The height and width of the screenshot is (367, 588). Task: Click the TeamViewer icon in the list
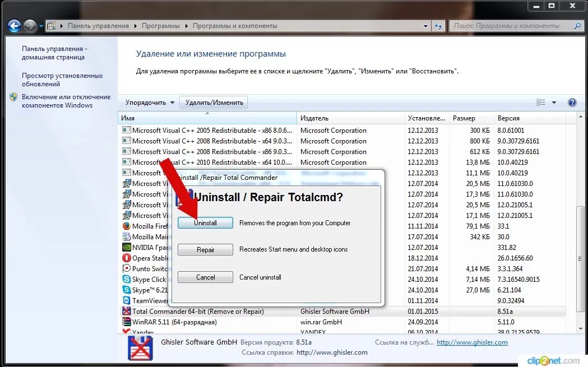(126, 301)
